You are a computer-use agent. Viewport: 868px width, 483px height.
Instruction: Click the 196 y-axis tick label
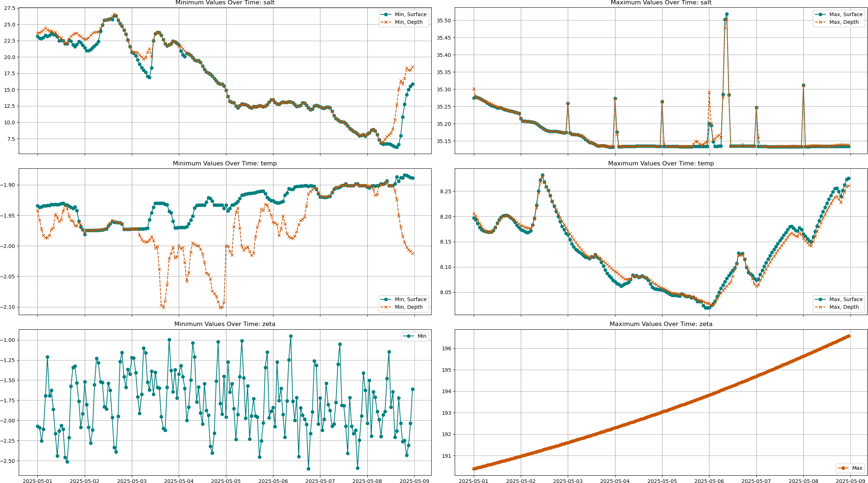(447, 348)
